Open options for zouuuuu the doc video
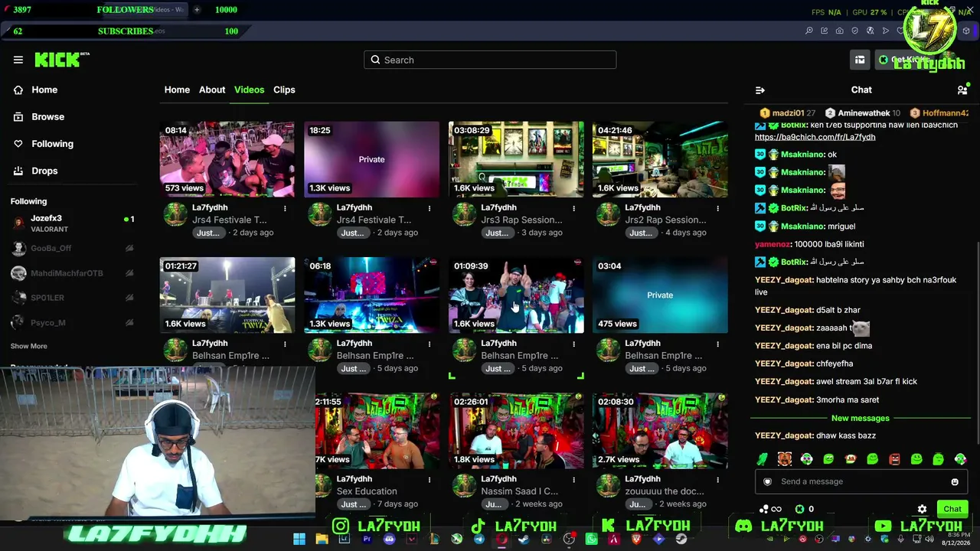Screen dimensions: 980x551 pos(717,480)
